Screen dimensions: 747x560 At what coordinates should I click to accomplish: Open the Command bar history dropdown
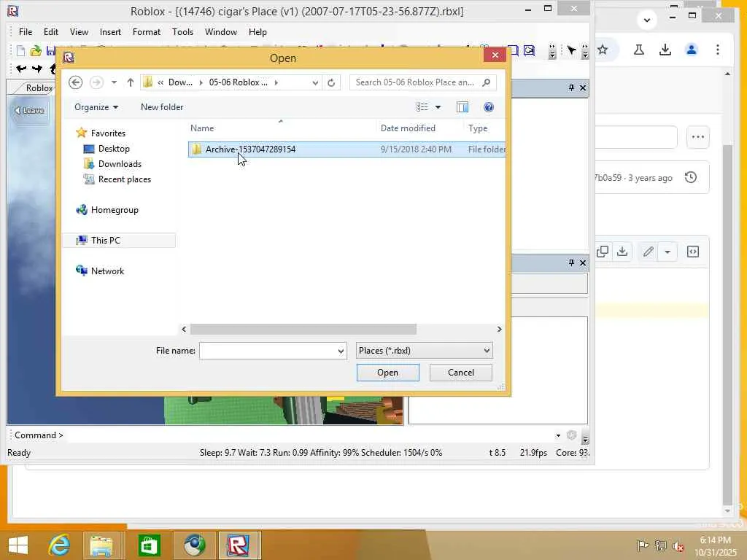point(558,435)
